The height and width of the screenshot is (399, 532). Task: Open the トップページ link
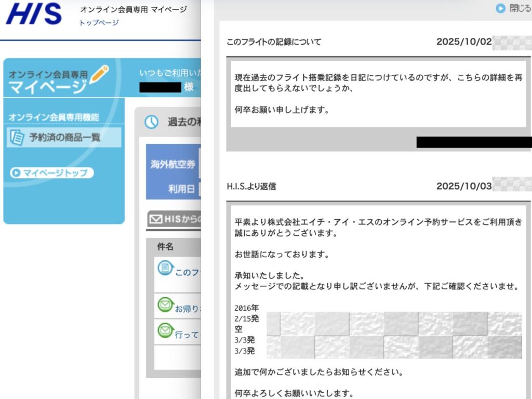tap(99, 22)
